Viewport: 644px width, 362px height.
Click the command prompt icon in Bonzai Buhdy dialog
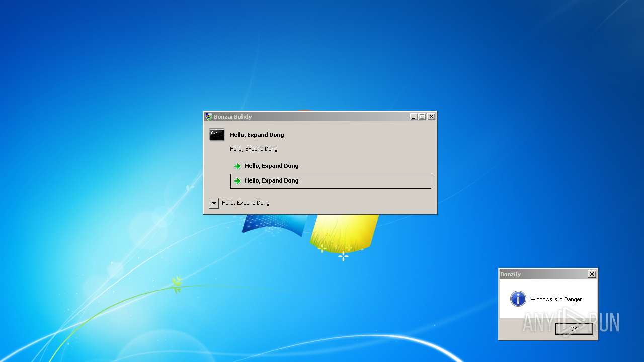(217, 134)
